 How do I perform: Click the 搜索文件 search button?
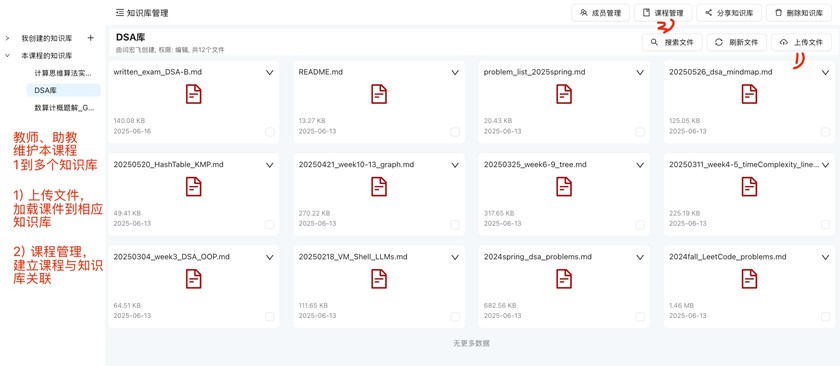[672, 42]
